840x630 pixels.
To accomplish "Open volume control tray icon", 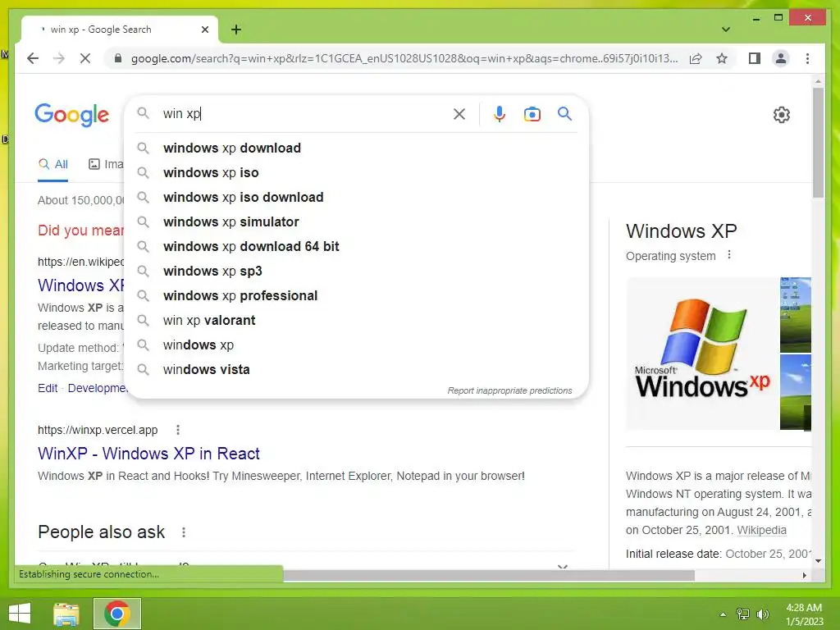I will [x=762, y=614].
